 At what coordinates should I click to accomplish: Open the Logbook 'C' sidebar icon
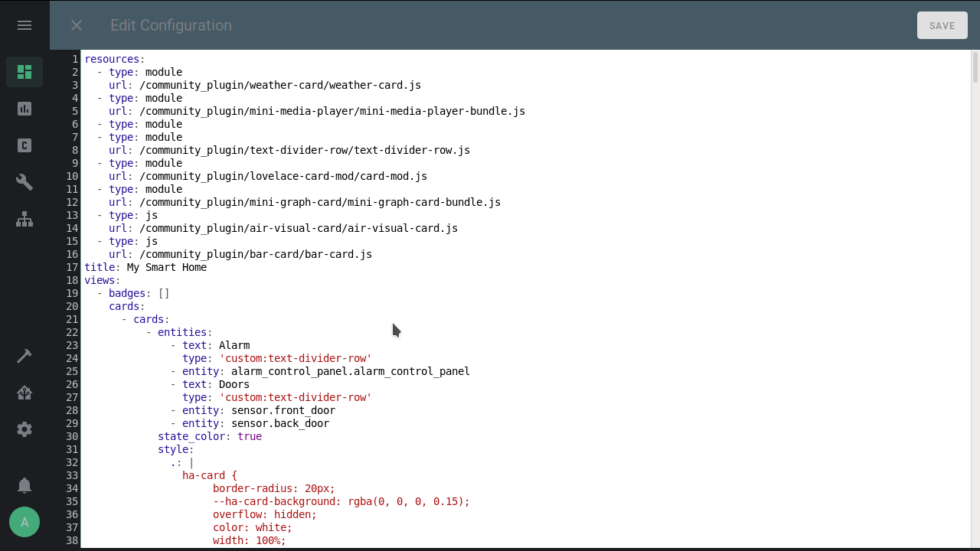(x=24, y=145)
